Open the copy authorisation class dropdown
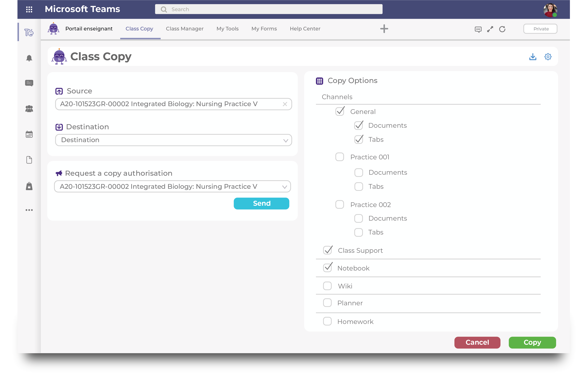Viewport: 588px width, 385px height. 172,186
